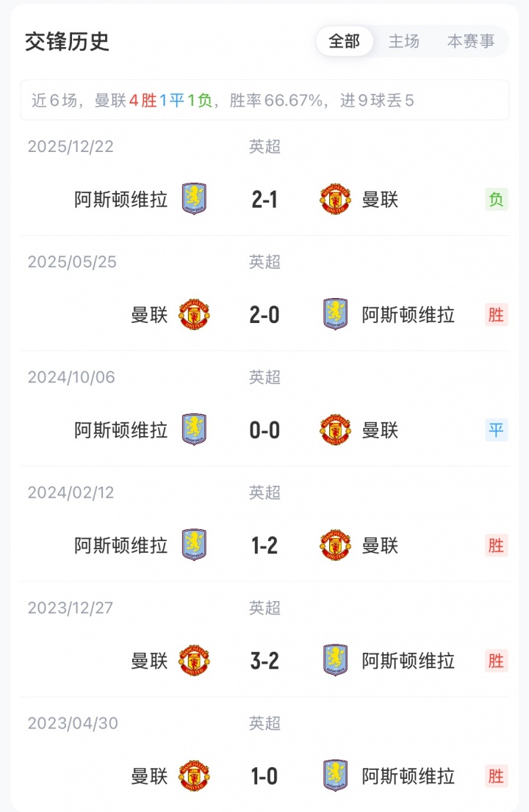Click Manchester United crest in 2024/02/12 match

click(335, 545)
